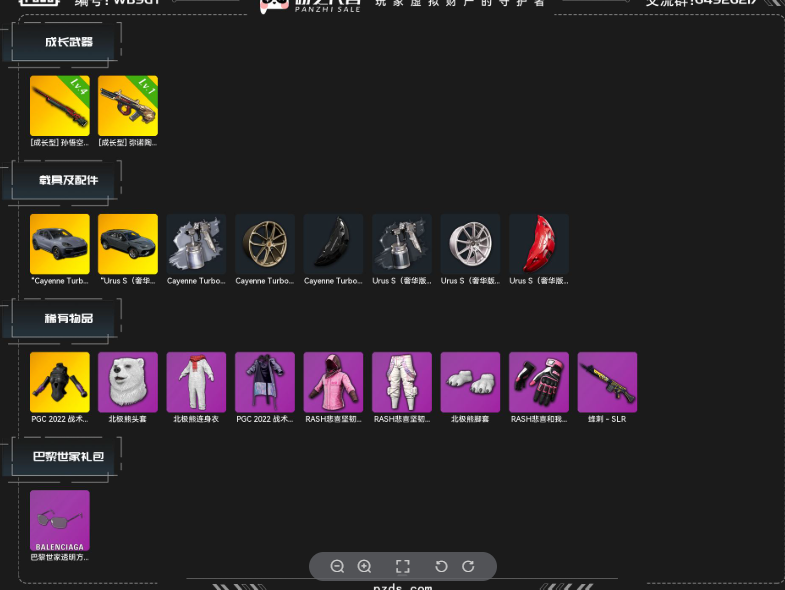
Task: Click the zoom out magnifier icon
Action: (337, 566)
